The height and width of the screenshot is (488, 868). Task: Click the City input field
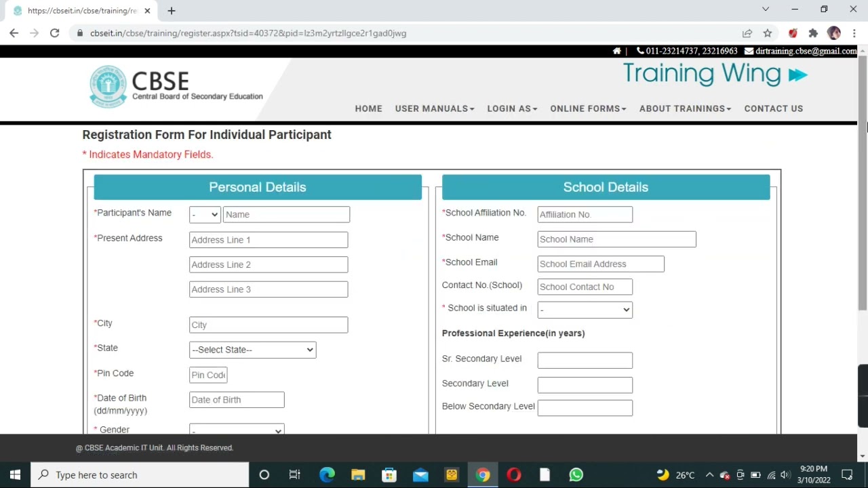click(269, 325)
